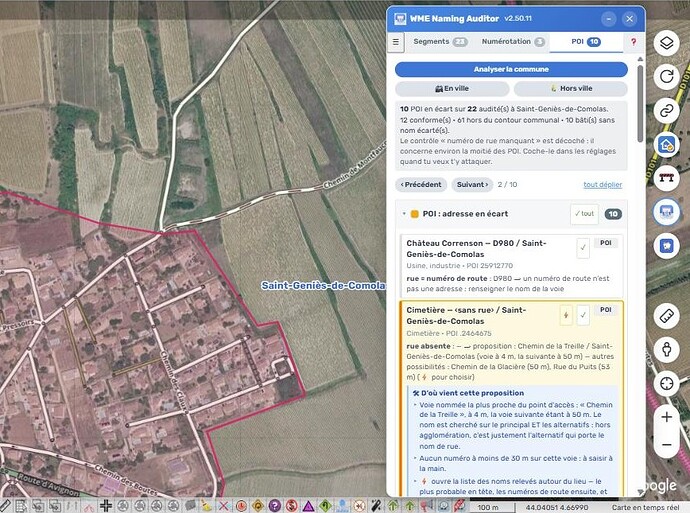This screenshot has width=690, height=513.
Task: Click the broom cleanup icon in bottom toolbar
Action: tap(205, 506)
